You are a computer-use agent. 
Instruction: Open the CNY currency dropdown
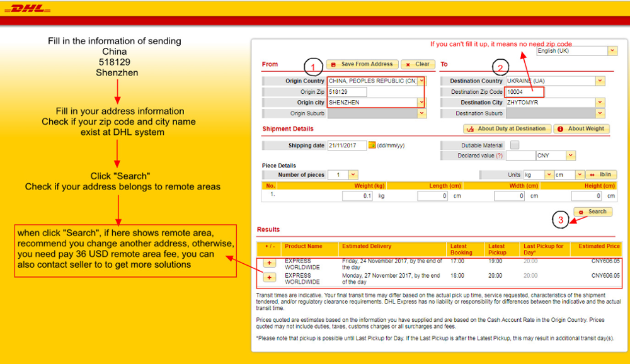coord(571,156)
